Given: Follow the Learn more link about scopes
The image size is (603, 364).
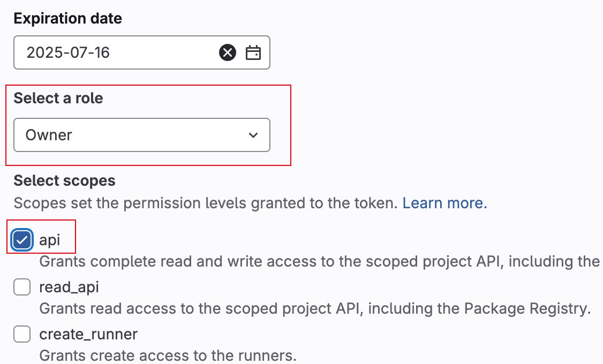Looking at the screenshot, I should (444, 203).
